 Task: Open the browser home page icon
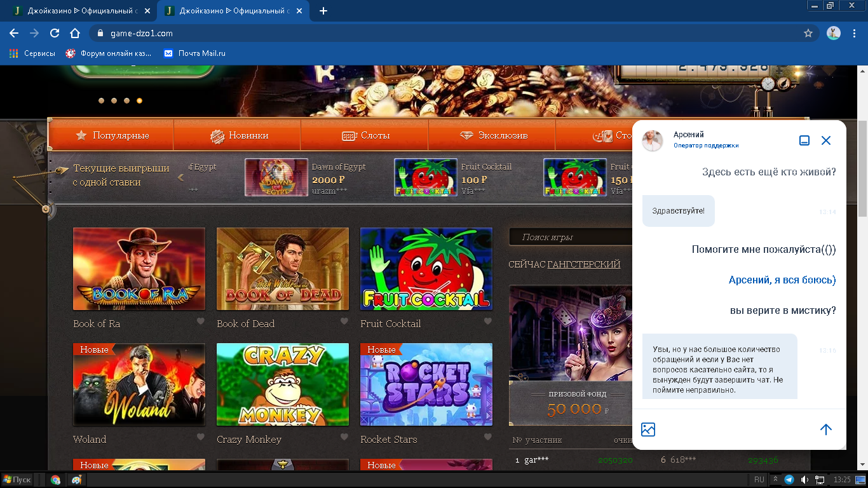(x=75, y=33)
